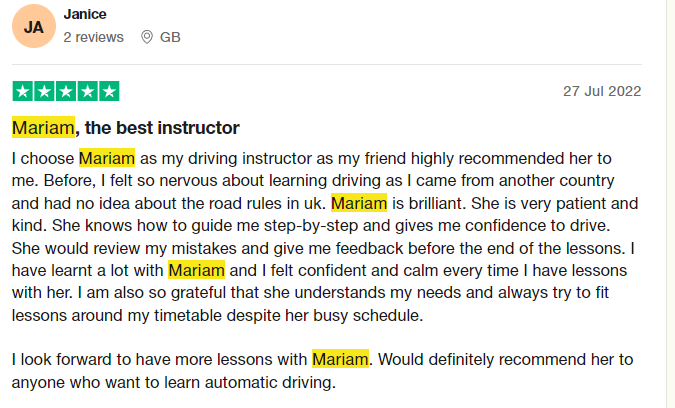Screen dimensions: 675x408
Task: Click the second green rating star
Action: coord(44,91)
